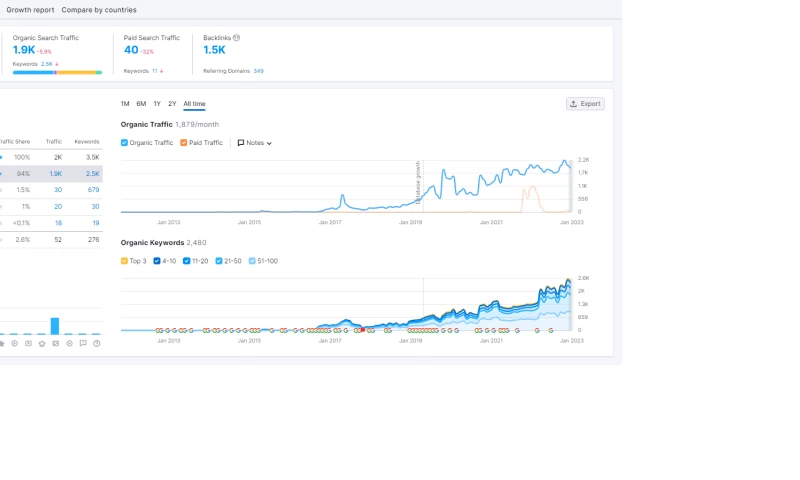This screenshot has height=480, width=800.
Task: Click keywords value 679 in the table
Action: click(93, 190)
